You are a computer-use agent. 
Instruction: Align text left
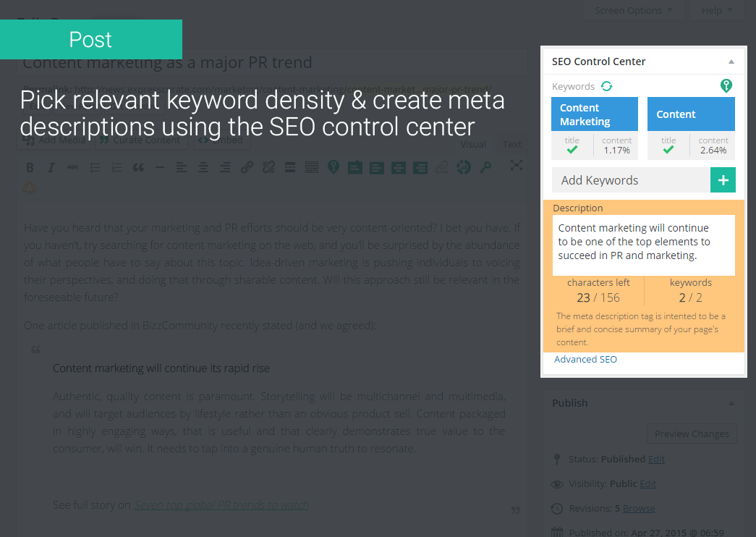[182, 167]
